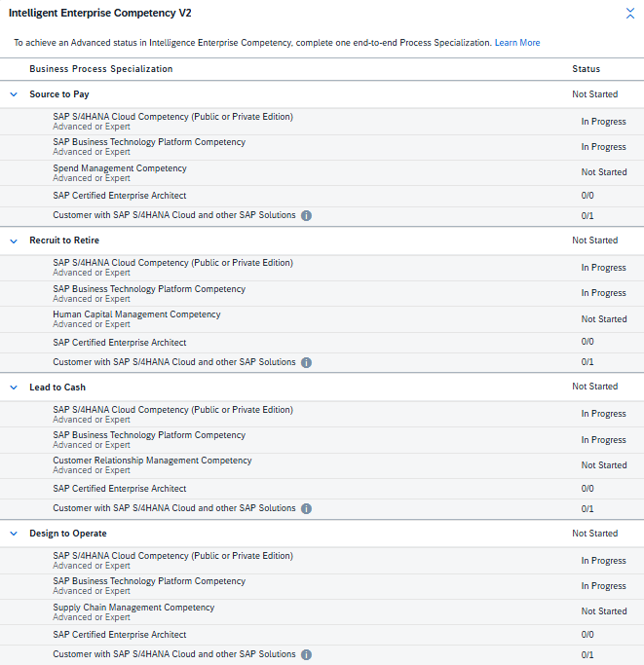Select Spend Management Competency row

[120, 168]
